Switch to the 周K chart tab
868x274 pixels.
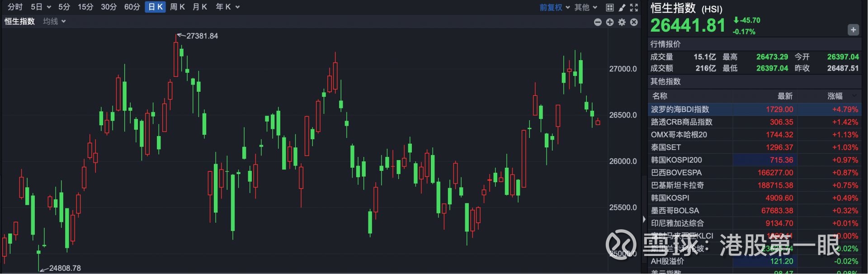pyautogui.click(x=177, y=7)
